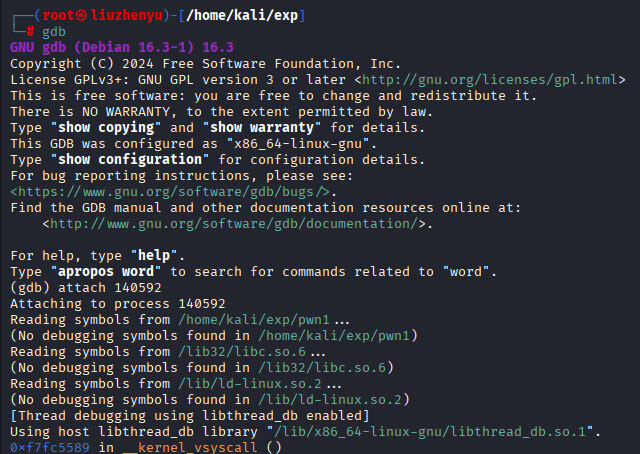The height and width of the screenshot is (454, 640).
Task: Click the "Attaching to process 140592" line
Action: (x=118, y=304)
